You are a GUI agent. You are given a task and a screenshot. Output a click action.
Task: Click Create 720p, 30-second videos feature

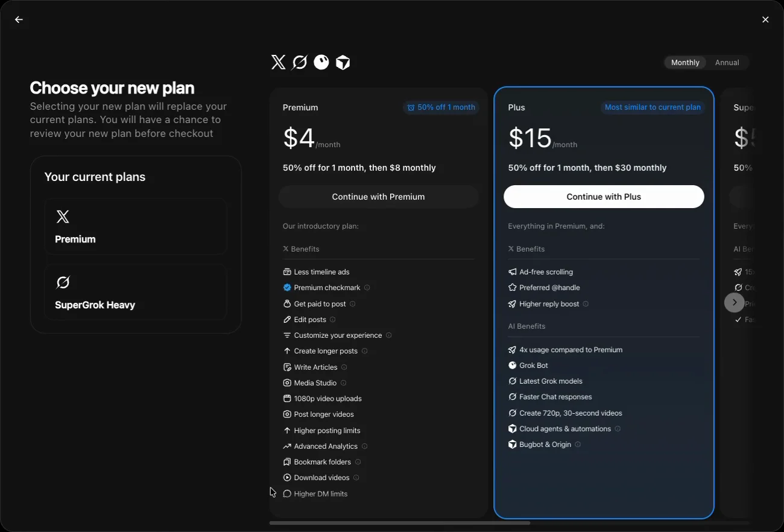pyautogui.click(x=565, y=413)
